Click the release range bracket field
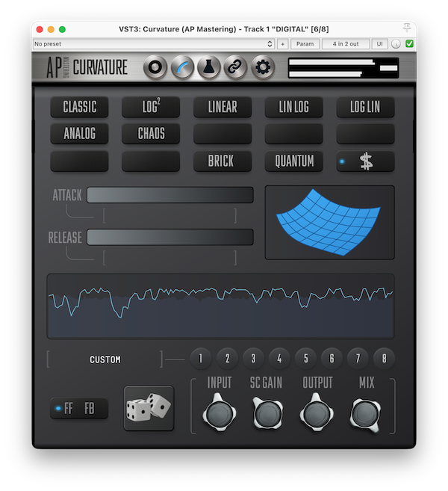This screenshot has width=448, height=491. point(170,258)
